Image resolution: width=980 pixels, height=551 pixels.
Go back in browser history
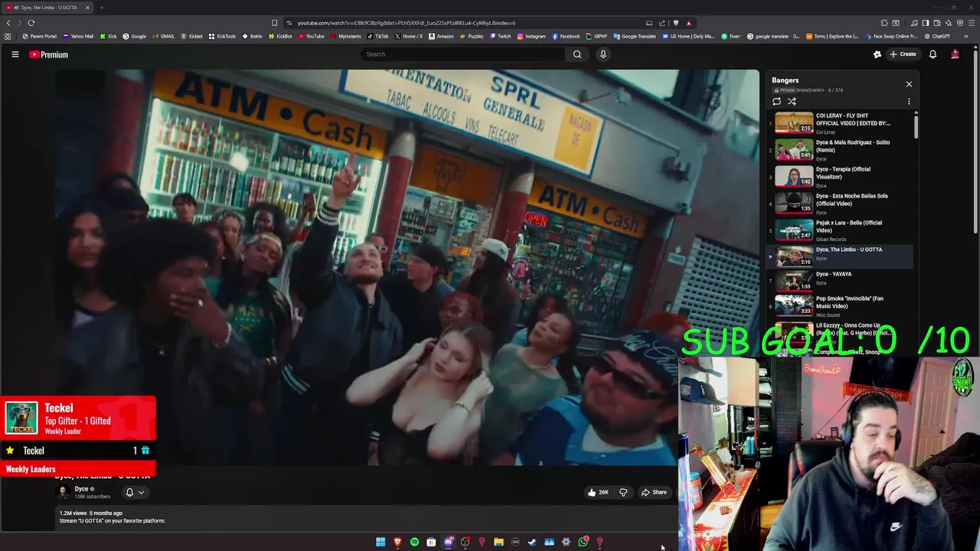point(8,23)
